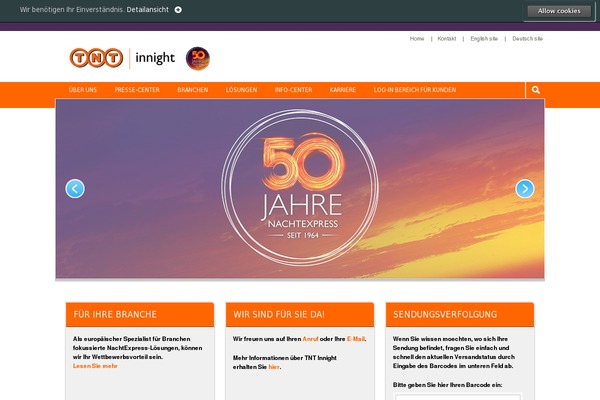Click the Allow cookies button
600x400 pixels.
point(559,11)
